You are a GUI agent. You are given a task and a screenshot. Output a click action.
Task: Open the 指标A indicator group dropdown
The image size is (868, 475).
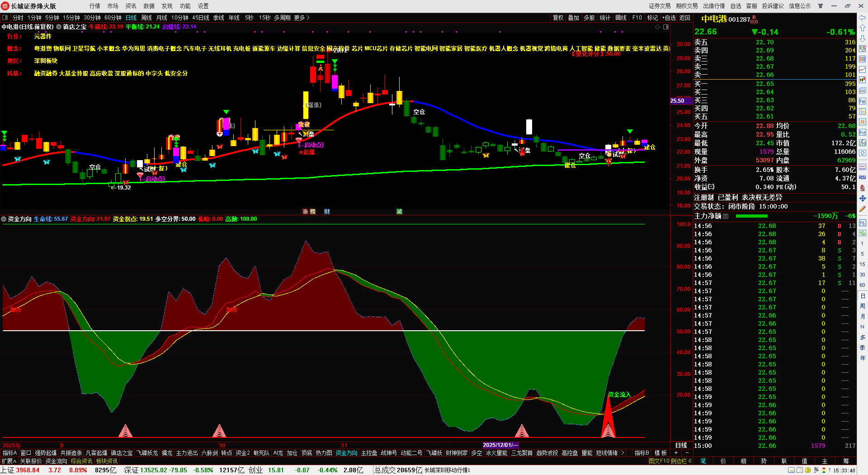[x=9, y=453]
